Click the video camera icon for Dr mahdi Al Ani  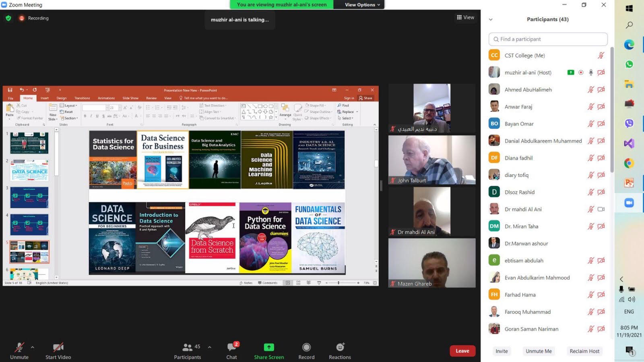pyautogui.click(x=601, y=209)
